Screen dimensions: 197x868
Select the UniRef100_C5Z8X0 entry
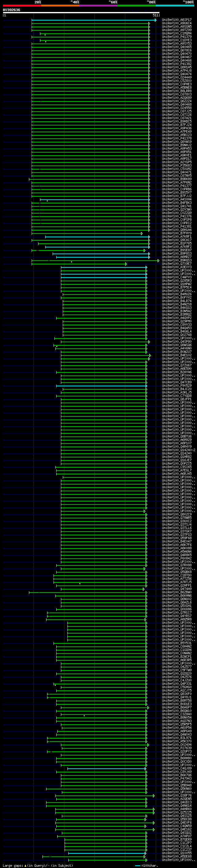[x=176, y=81]
